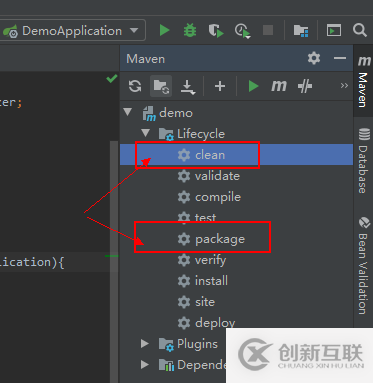Open Maven panel settings gear

coord(314,58)
